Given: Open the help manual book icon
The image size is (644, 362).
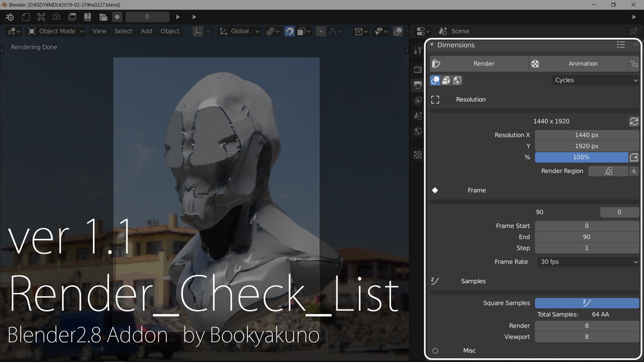Looking at the screenshot, I should pyautogui.click(x=88, y=17).
